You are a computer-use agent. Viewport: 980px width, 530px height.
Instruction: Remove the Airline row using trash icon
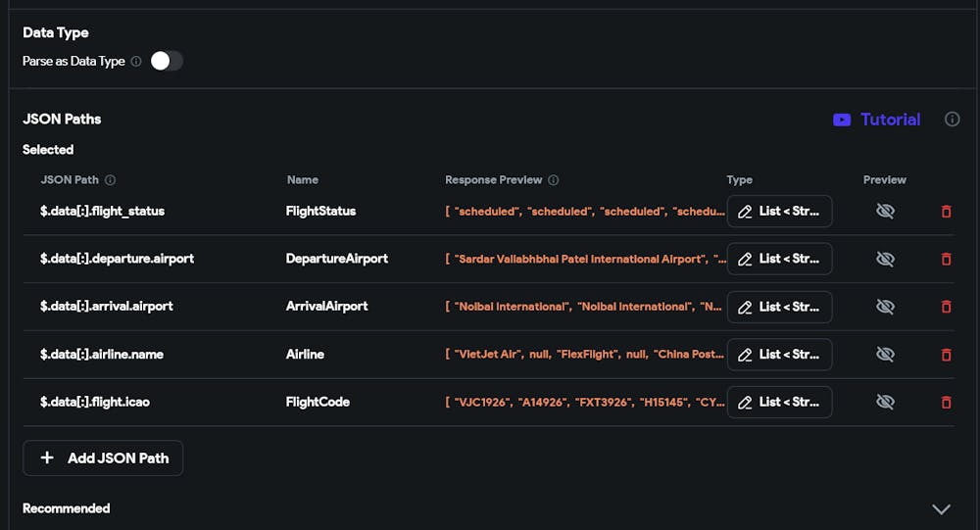pos(947,355)
